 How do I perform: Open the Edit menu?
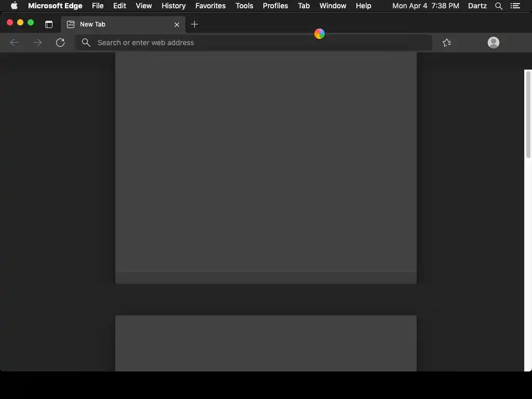(x=119, y=6)
